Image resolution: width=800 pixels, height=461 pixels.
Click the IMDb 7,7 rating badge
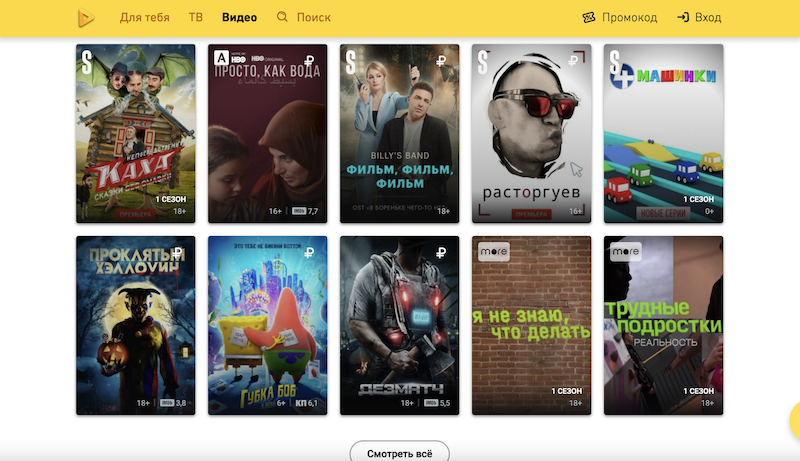305,211
